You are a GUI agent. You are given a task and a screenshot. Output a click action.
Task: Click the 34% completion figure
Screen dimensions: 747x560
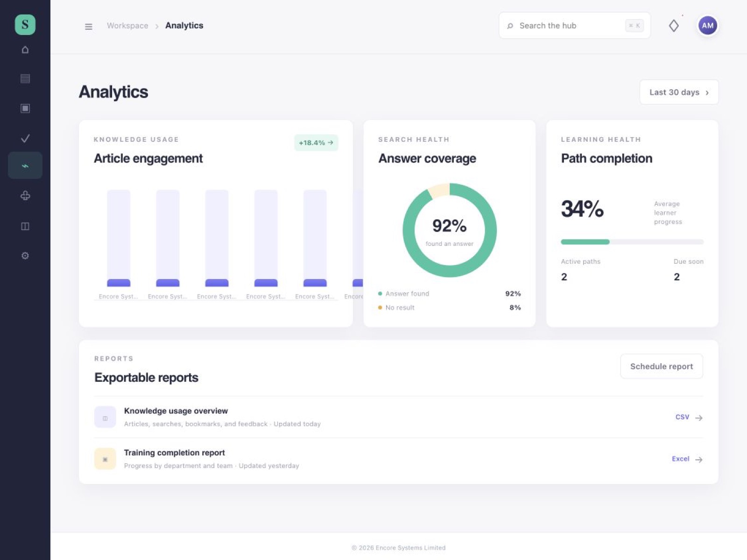[x=582, y=209]
